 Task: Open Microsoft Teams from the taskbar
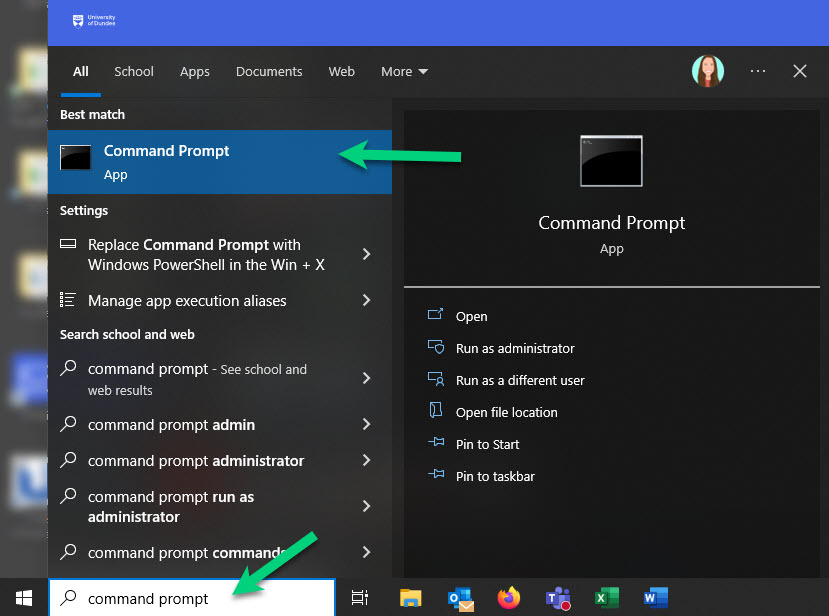coord(558,599)
